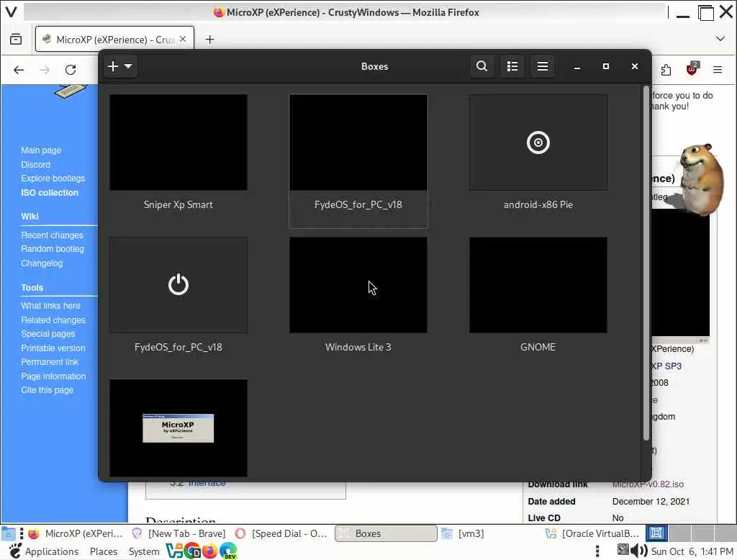This screenshot has height=560, width=737.
Task: Click the android-x86 Pie label
Action: pyautogui.click(x=538, y=204)
